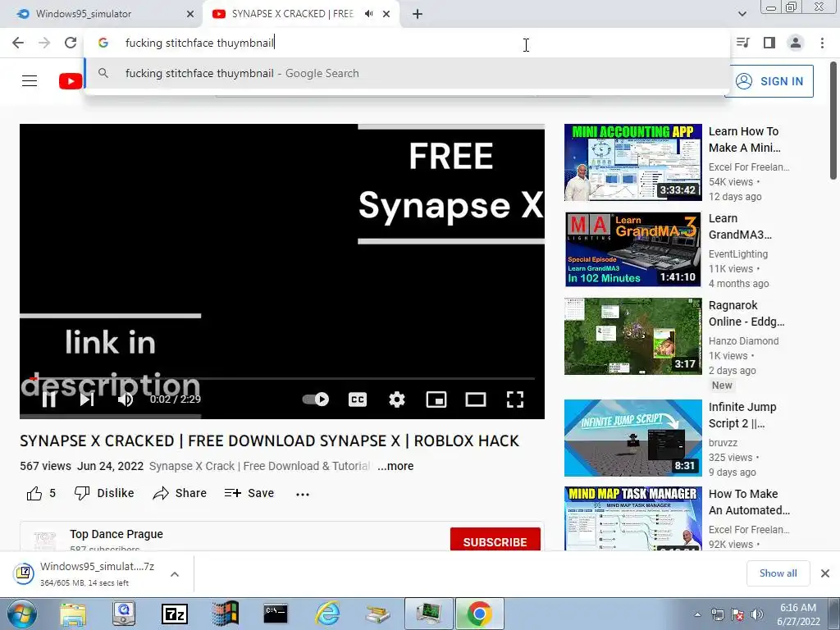Switch to the Chrome taskbar icon
The width and height of the screenshot is (840, 630).
click(479, 614)
